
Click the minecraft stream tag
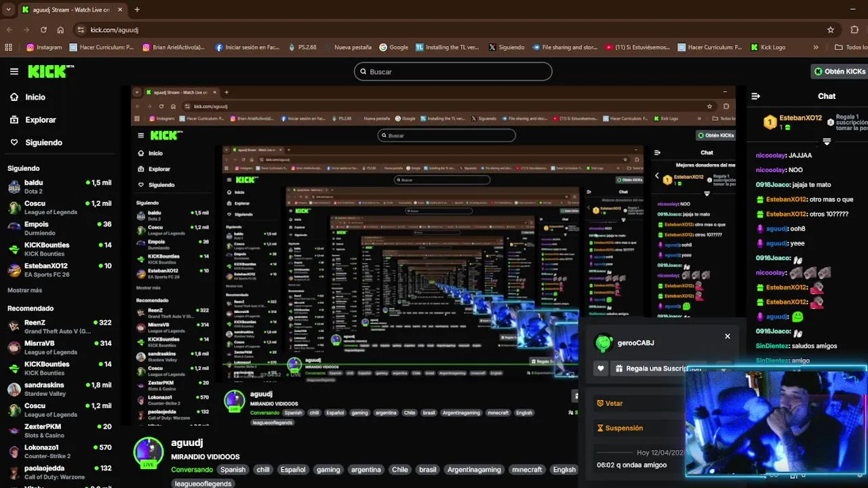pyautogui.click(x=527, y=470)
